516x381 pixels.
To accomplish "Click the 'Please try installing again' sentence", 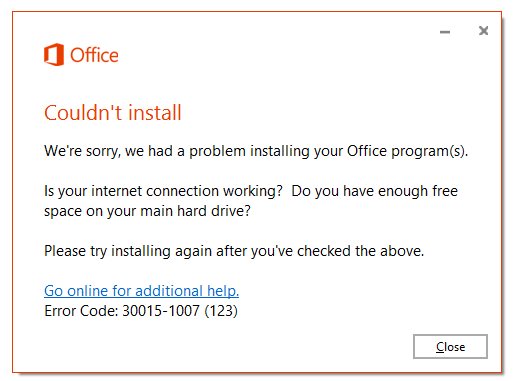I will tap(234, 251).
